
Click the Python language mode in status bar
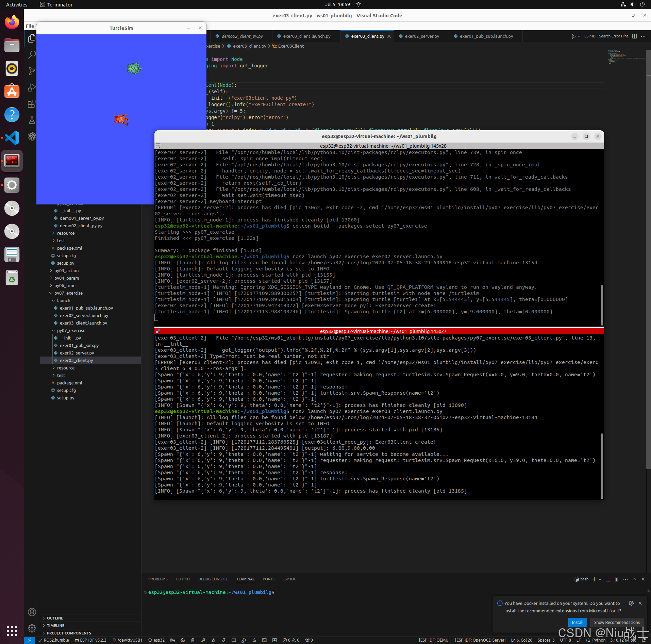click(x=599, y=640)
